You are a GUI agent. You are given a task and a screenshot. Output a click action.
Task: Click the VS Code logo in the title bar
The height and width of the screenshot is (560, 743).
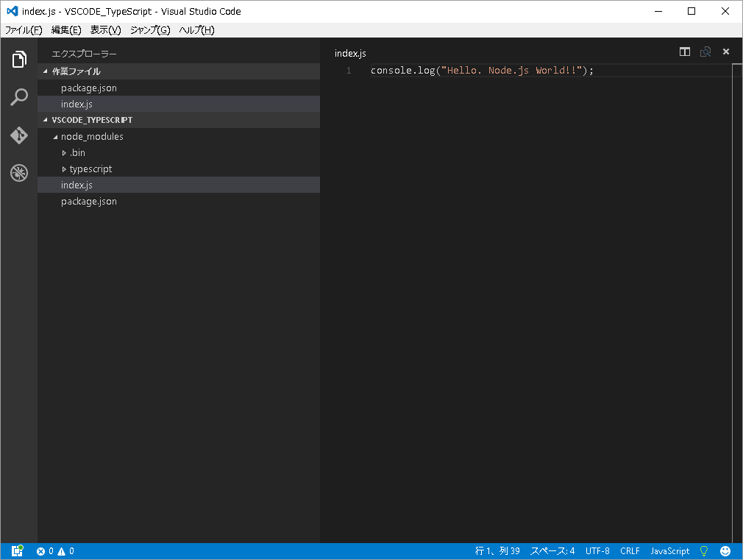pos(13,11)
